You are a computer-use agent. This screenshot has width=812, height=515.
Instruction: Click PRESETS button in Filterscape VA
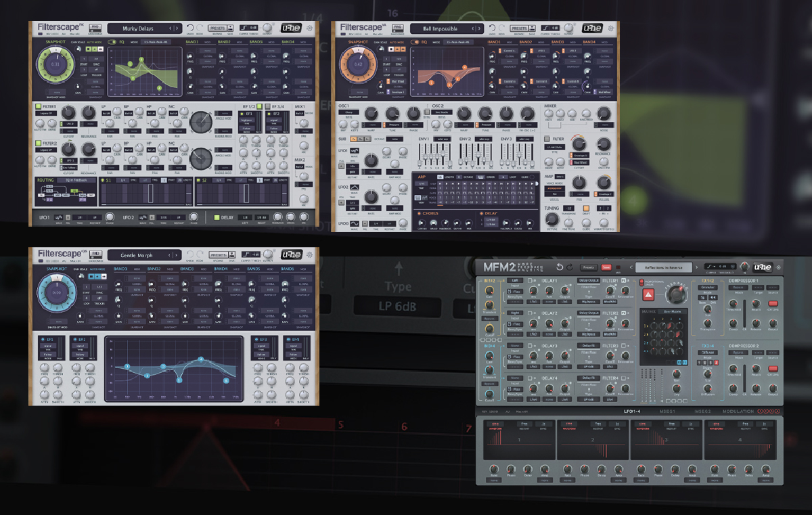click(518, 28)
